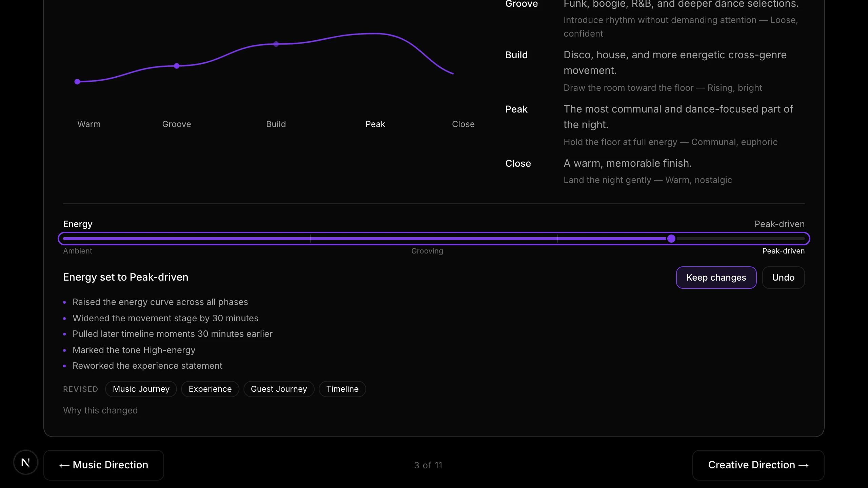
Task: Click 'Hold the floor at full energy' line
Action: coord(670,142)
